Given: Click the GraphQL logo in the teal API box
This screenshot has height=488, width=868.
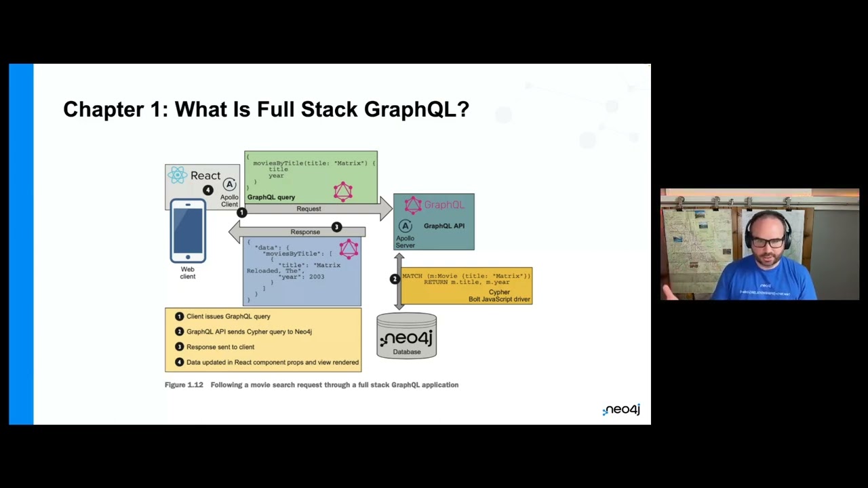Looking at the screenshot, I should [x=413, y=205].
